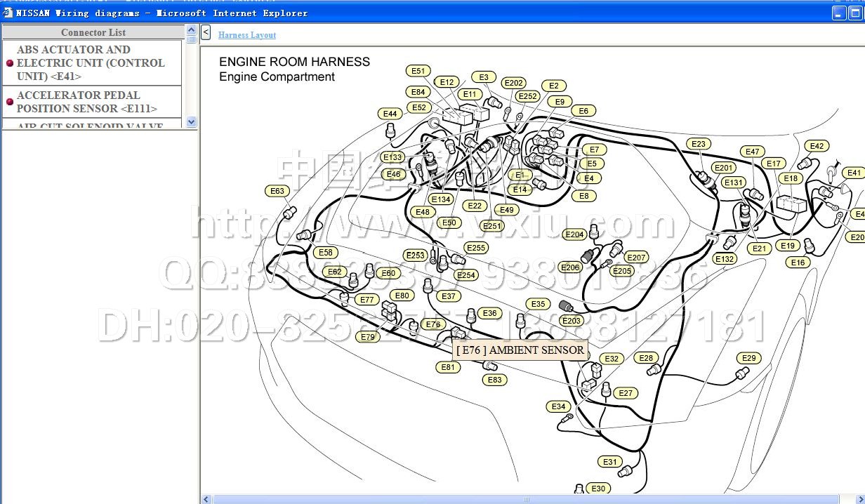Collapse the connector list panel with the < button
This screenshot has width=865, height=504.
click(206, 32)
